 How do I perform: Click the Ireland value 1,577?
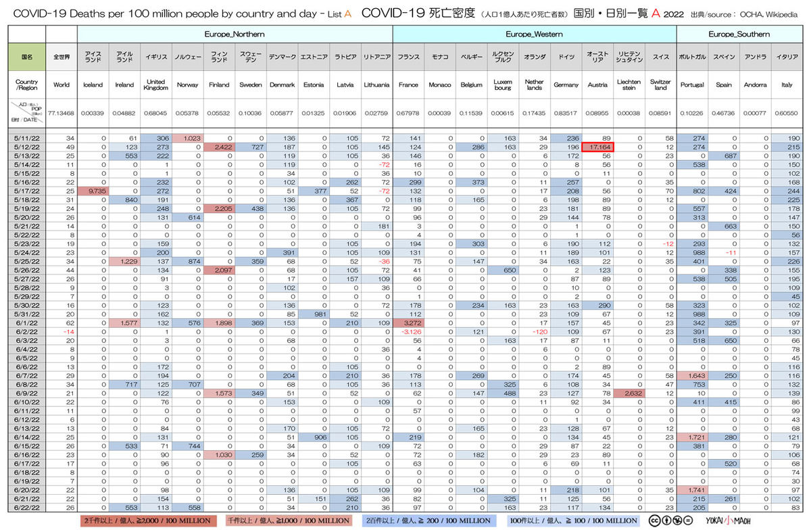[124, 324]
